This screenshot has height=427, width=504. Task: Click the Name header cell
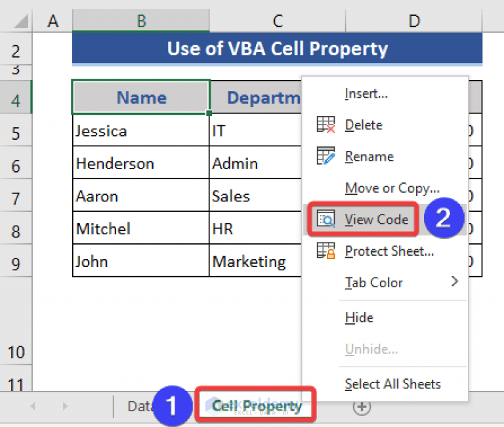coord(141,97)
